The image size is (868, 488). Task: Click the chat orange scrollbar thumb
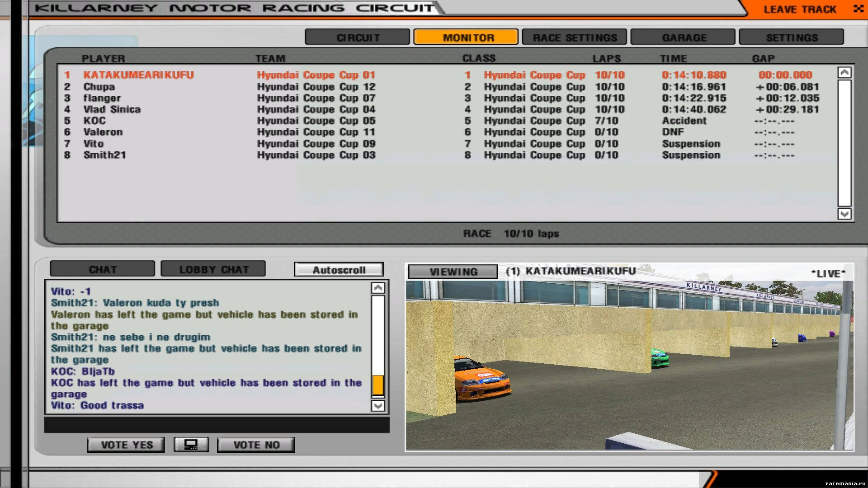[378, 385]
